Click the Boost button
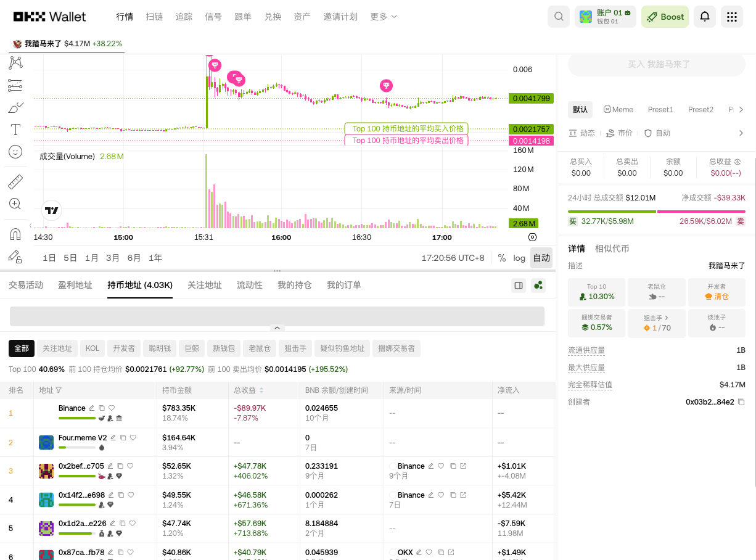 [x=665, y=17]
